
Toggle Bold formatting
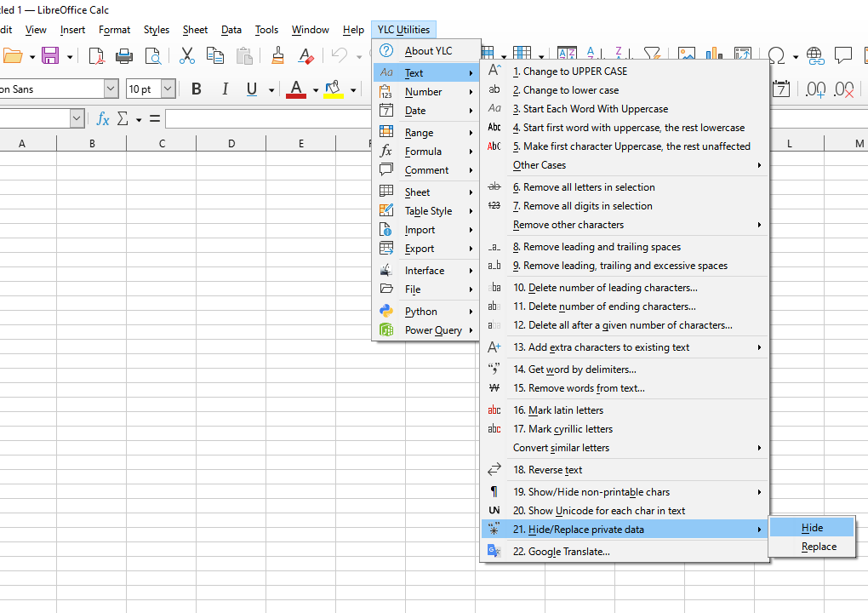click(197, 89)
